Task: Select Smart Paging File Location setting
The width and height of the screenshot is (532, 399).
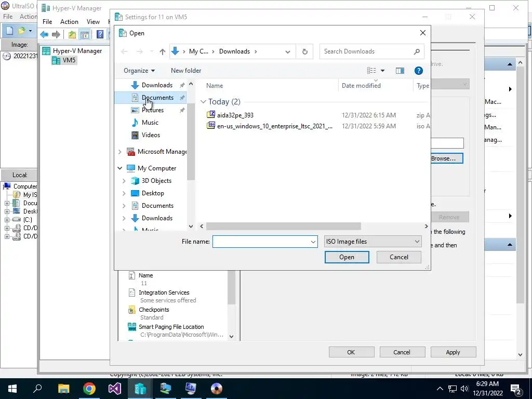Action: click(x=171, y=327)
